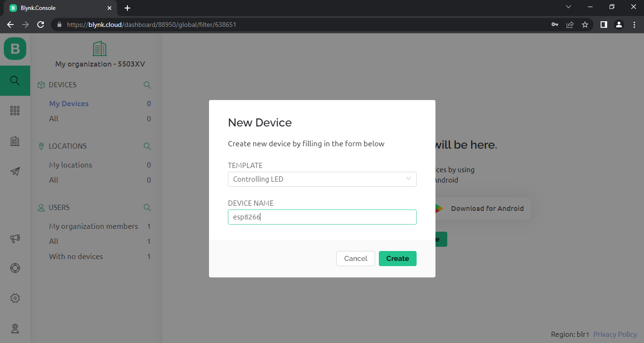Viewport: 644px width, 343px height.
Task: Open the organization building icon in sidebar
Action: [15, 141]
